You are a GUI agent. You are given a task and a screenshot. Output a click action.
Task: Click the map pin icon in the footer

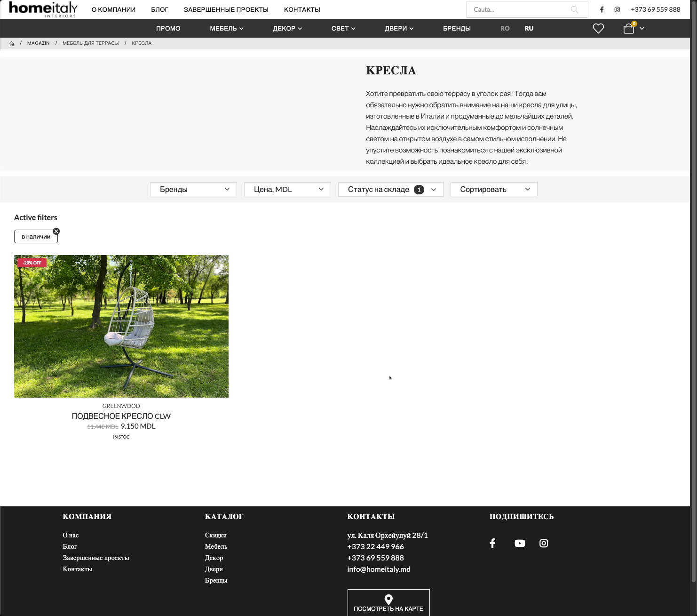388,600
